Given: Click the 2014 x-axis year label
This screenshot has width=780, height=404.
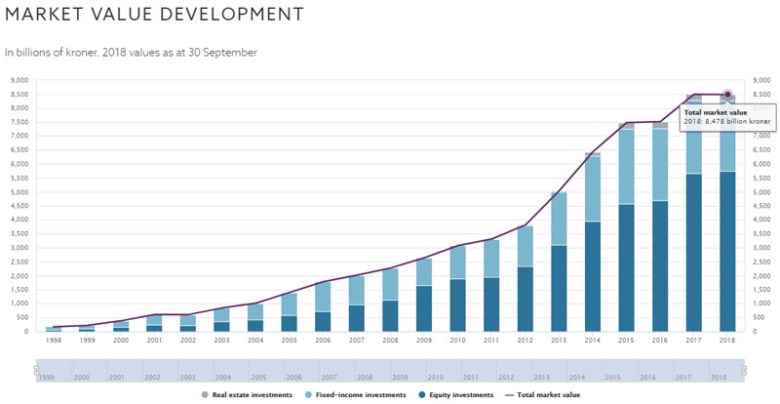Looking at the screenshot, I should (x=592, y=340).
